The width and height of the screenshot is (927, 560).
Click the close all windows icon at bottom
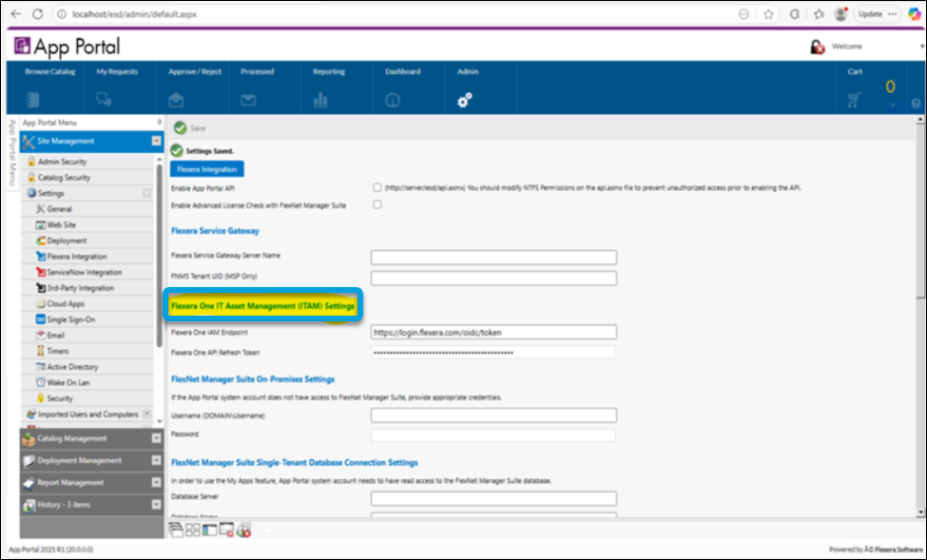(x=243, y=530)
